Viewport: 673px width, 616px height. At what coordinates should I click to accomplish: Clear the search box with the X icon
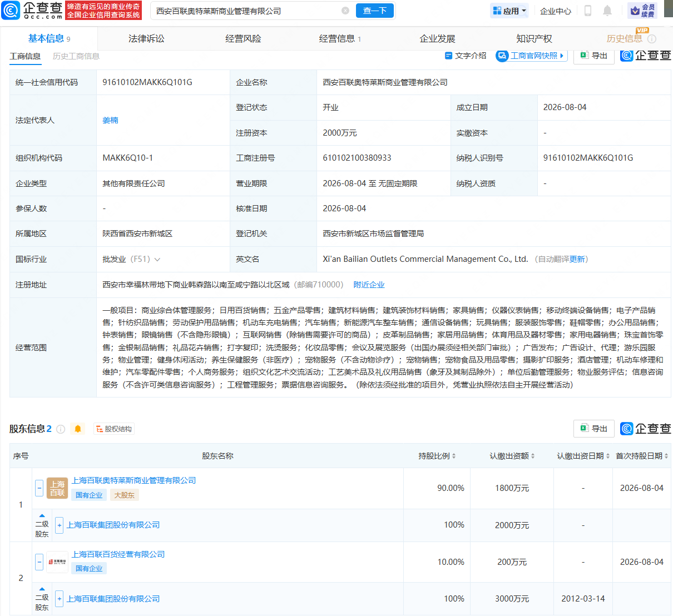[x=345, y=11]
